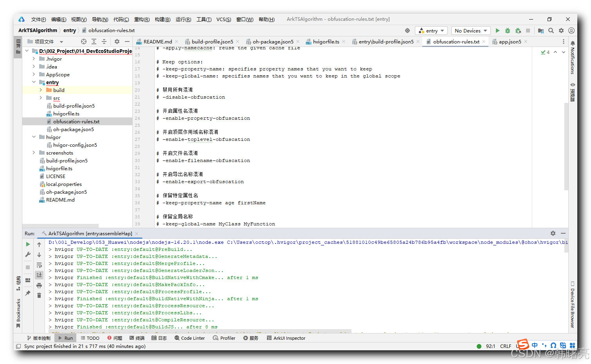Viewport: 591px width, 364px height.
Task: Show hidden tabs menu
Action: (564, 41)
